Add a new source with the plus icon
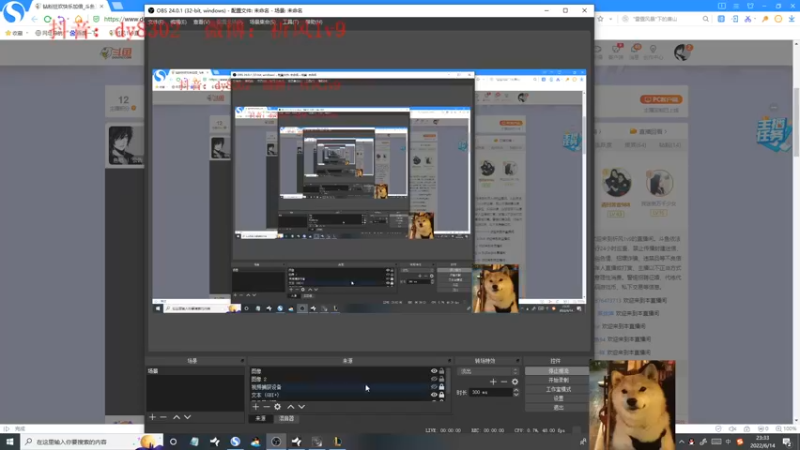This screenshot has width=800, height=450. coord(256,407)
